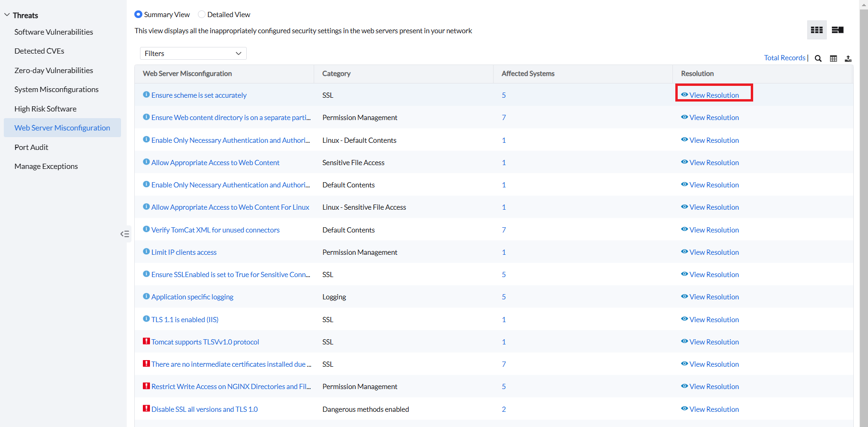Switch to the table grid view icon
The height and width of the screenshot is (427, 868).
point(816,30)
